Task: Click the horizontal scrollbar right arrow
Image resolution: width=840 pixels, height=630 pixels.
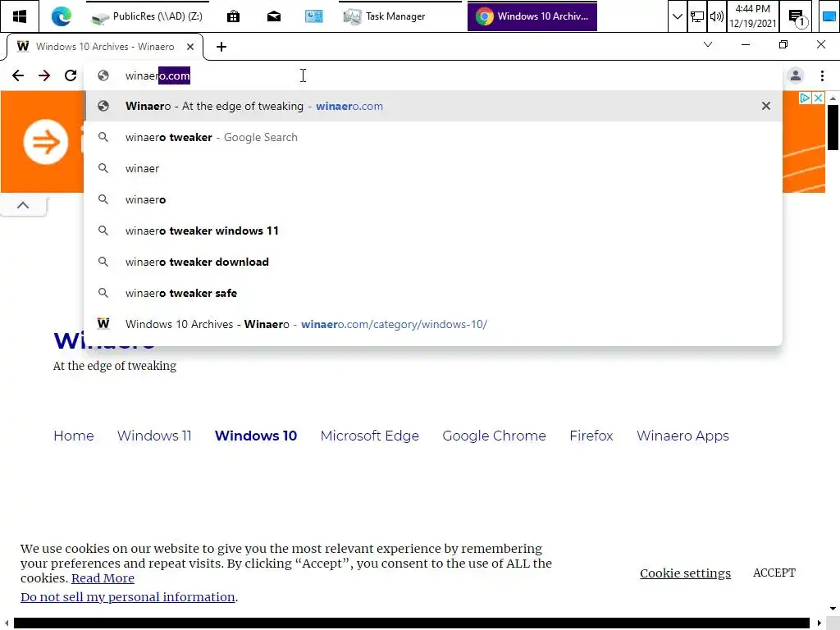Action: pos(819,623)
